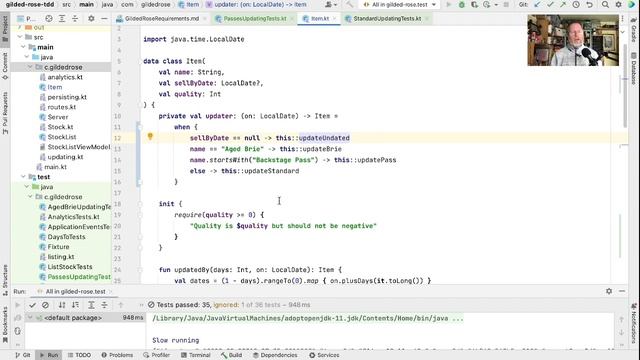Hide the Project tool window
640x360 pixels.
(x=104, y=19)
